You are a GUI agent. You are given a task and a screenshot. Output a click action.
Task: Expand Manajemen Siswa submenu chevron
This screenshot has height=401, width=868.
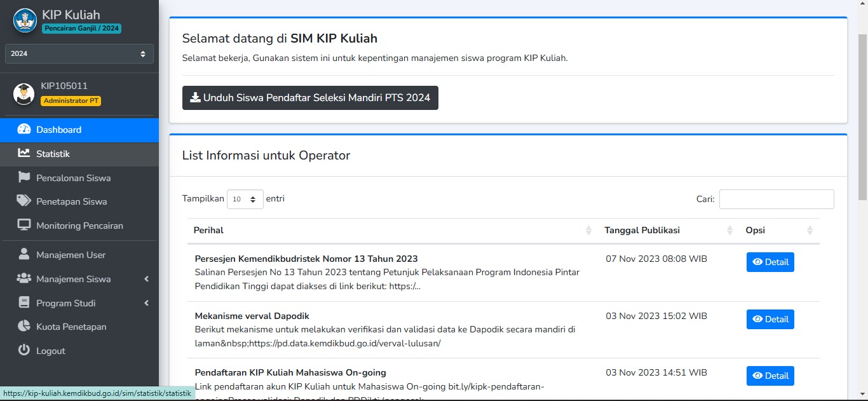[x=147, y=279]
